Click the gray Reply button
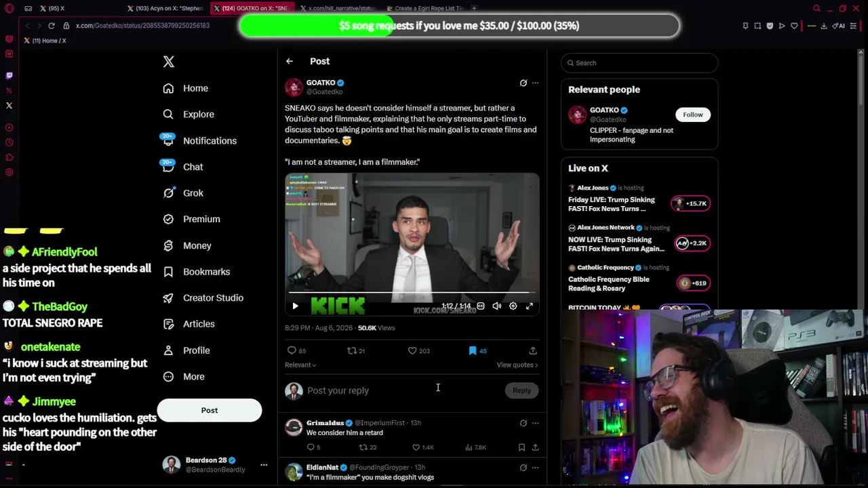The width and height of the screenshot is (868, 488). (x=521, y=390)
